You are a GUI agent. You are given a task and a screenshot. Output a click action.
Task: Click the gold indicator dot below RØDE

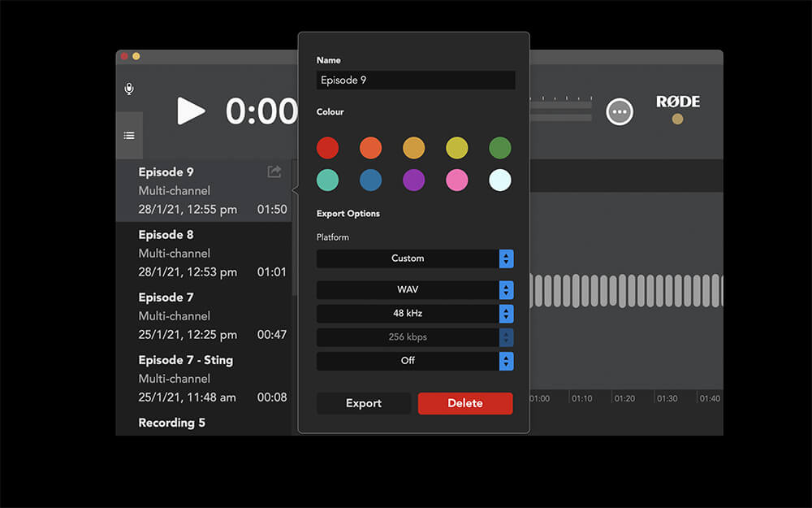677,119
